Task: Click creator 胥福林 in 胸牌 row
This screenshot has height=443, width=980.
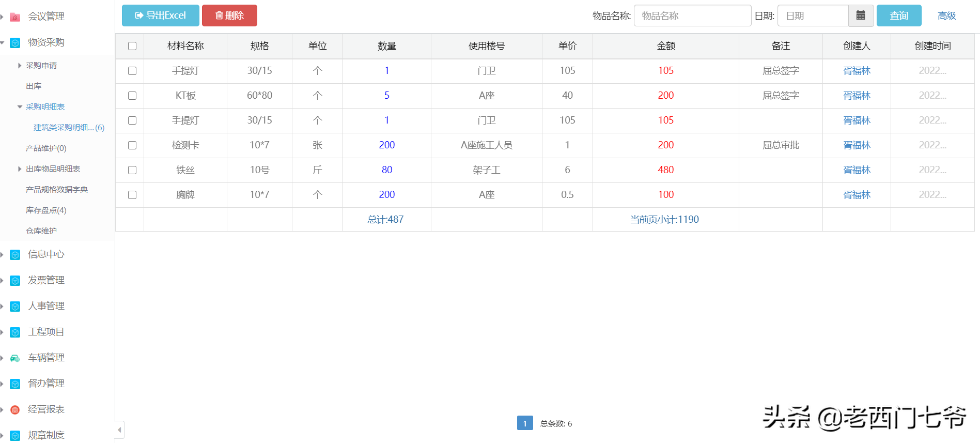Action: pyautogui.click(x=857, y=195)
